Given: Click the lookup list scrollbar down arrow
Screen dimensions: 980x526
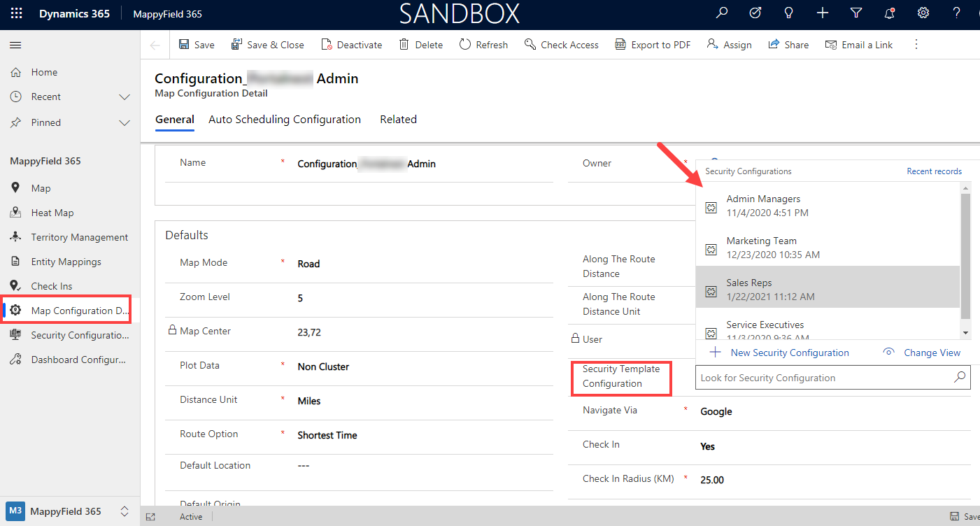Looking at the screenshot, I should [966, 333].
